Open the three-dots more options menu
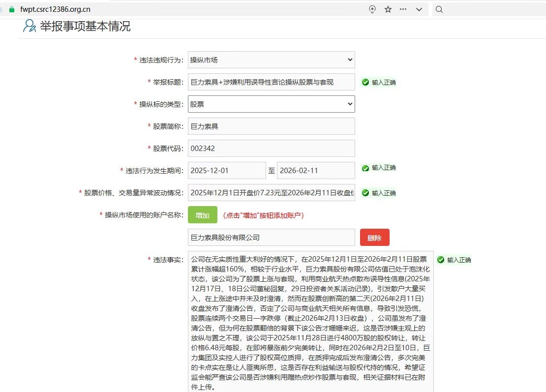Screen dimensions: 546x392 [403, 9]
